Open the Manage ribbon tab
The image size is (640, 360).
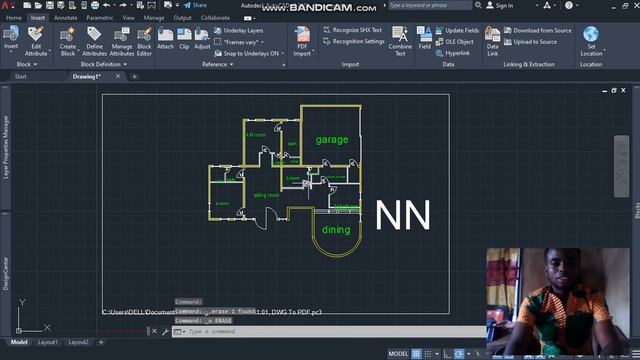click(x=154, y=18)
